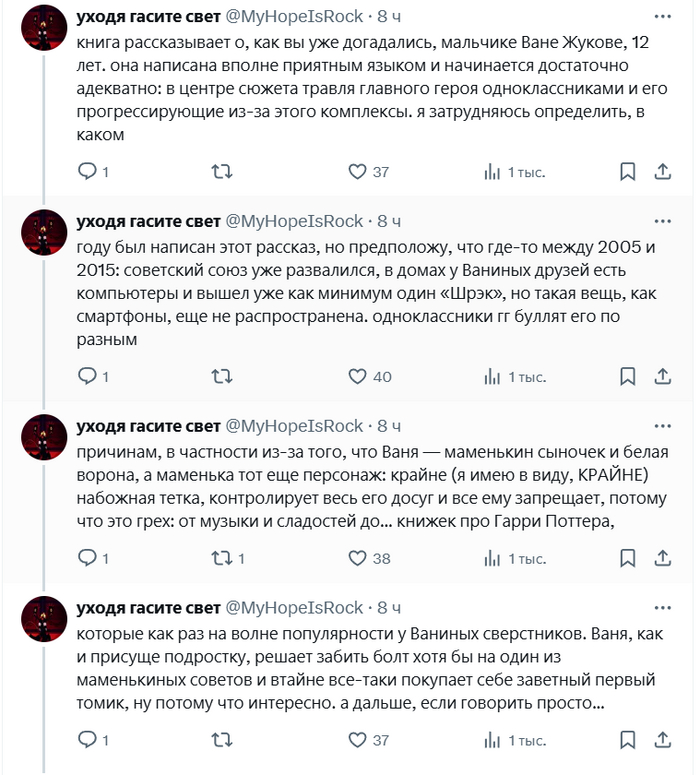Like the last tweet with 37 likes
The height and width of the screenshot is (775, 700).
click(357, 740)
